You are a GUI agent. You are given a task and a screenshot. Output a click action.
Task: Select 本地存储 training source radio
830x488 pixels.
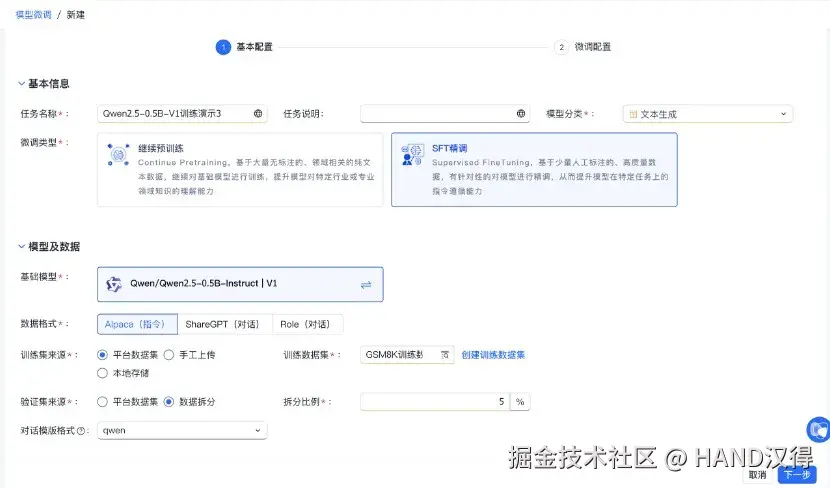point(103,373)
